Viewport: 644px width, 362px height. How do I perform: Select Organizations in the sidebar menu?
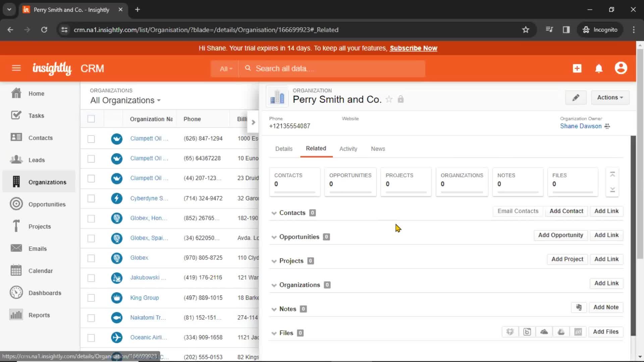pos(39,182)
